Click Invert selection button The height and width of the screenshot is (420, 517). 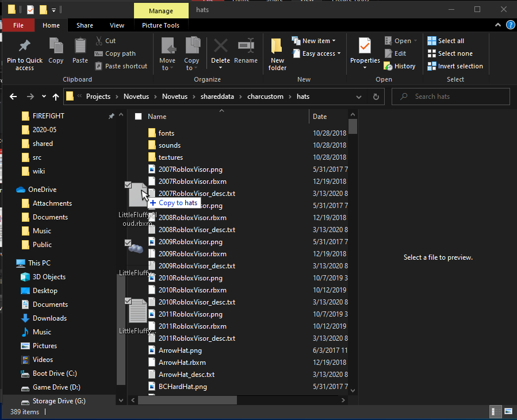coord(455,66)
